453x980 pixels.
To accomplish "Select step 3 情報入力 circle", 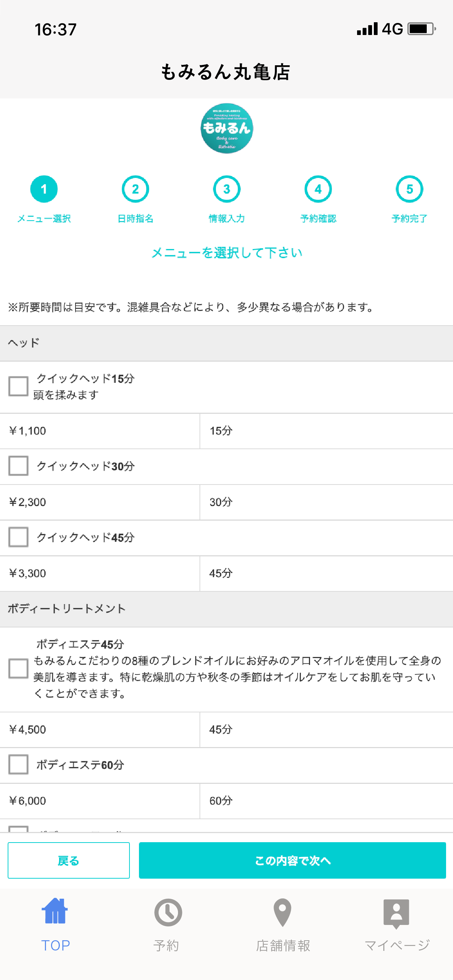I will 226,189.
